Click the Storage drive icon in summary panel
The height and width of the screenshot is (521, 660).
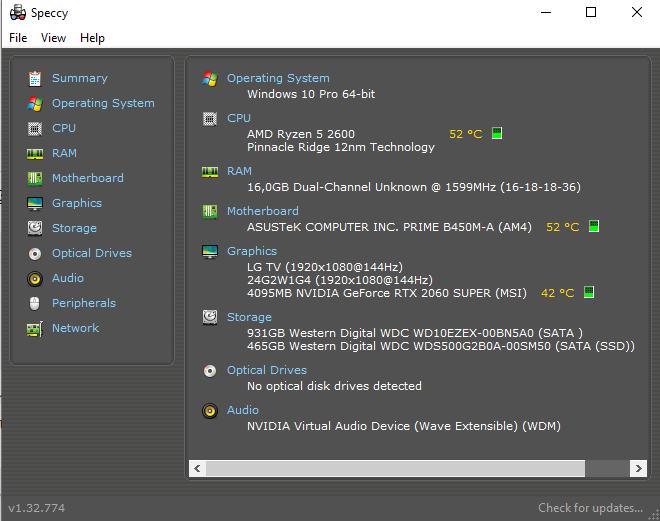(210, 318)
